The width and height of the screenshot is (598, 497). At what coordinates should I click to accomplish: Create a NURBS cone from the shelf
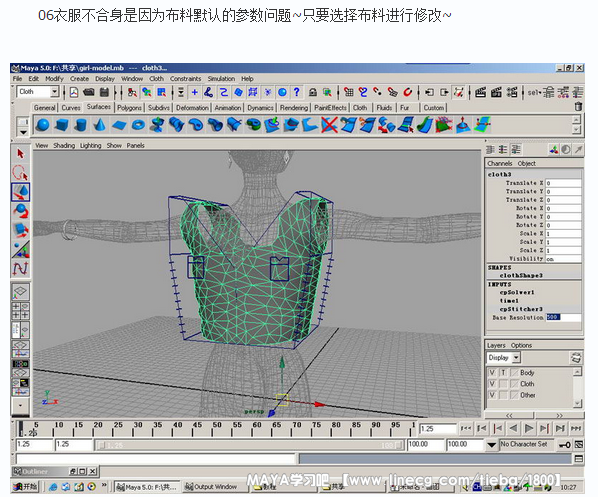[x=100, y=125]
